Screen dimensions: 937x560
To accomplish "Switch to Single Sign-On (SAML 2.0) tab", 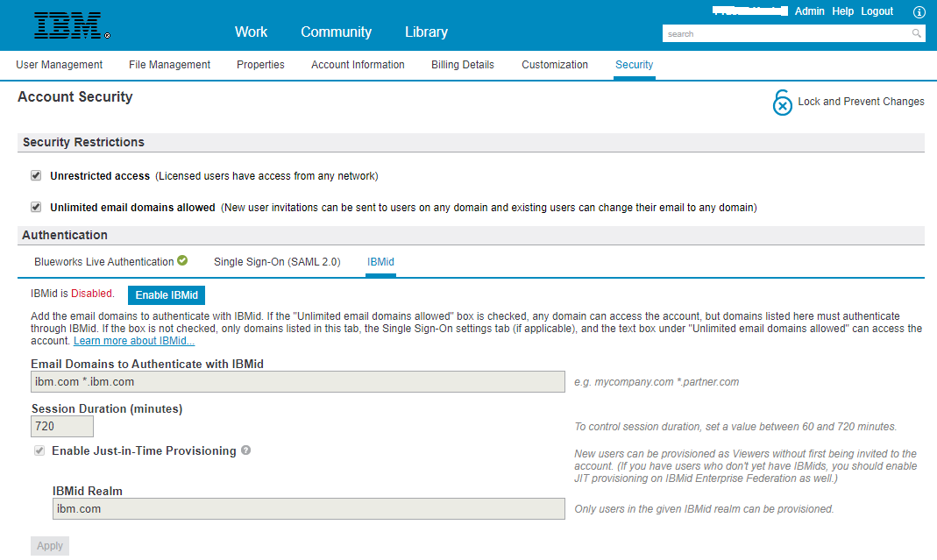I will pos(277,262).
